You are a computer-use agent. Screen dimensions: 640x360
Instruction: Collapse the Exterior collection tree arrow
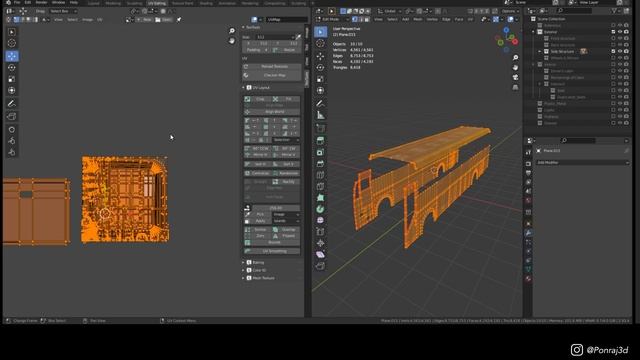pyautogui.click(x=533, y=32)
